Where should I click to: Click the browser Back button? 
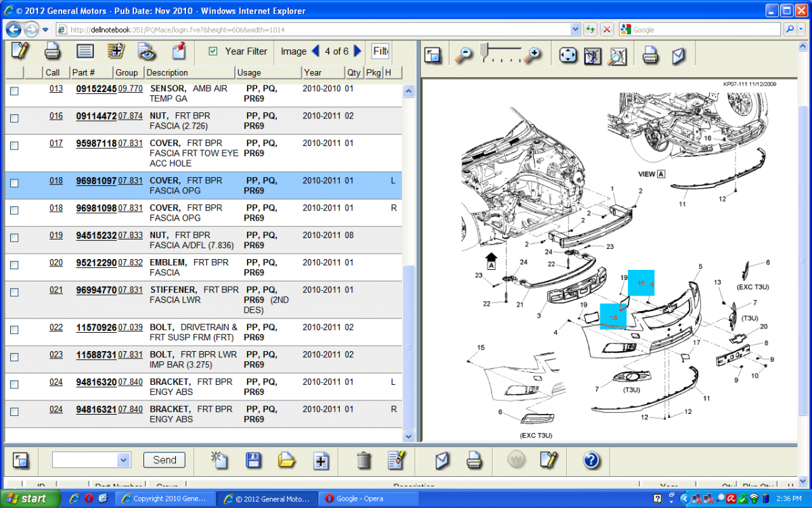14,30
